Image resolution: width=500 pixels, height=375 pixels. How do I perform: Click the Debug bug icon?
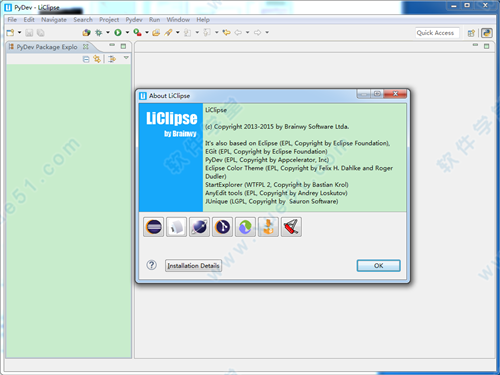(99, 32)
